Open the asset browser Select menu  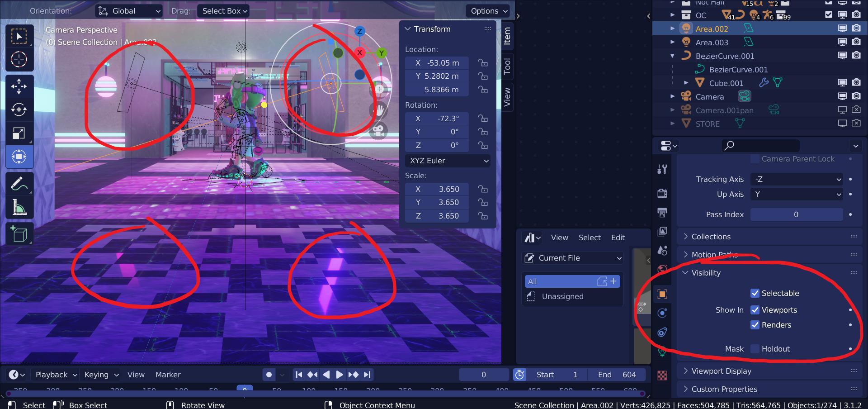(x=590, y=238)
